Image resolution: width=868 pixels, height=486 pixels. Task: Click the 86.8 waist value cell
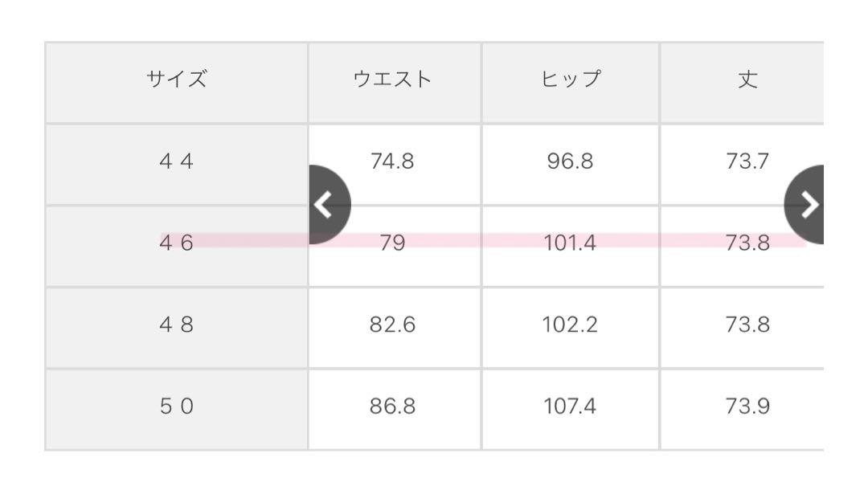[395, 410]
